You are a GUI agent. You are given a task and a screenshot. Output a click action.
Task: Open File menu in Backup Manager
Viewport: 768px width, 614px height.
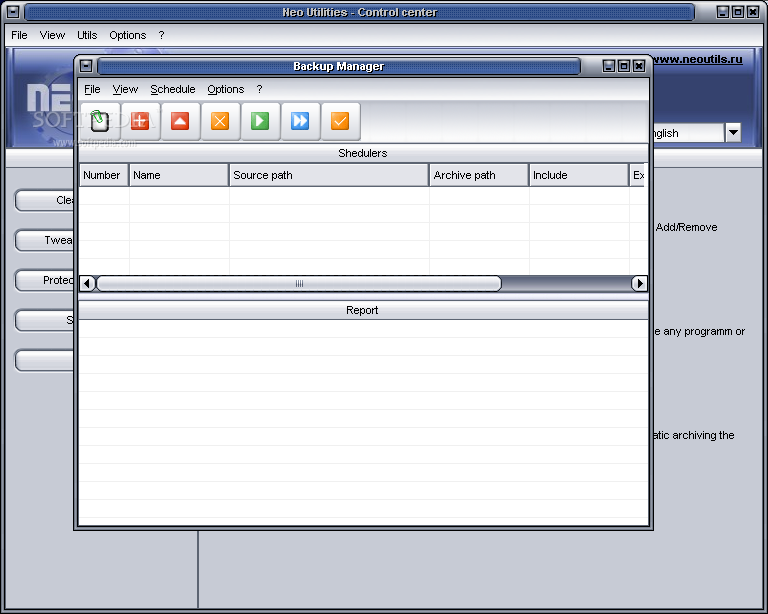(92, 89)
